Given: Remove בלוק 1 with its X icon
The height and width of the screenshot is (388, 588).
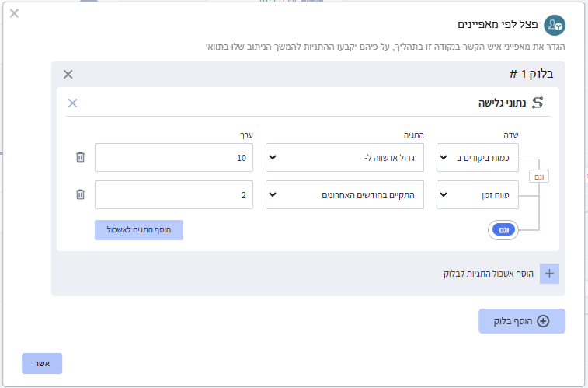Looking at the screenshot, I should pos(68,75).
